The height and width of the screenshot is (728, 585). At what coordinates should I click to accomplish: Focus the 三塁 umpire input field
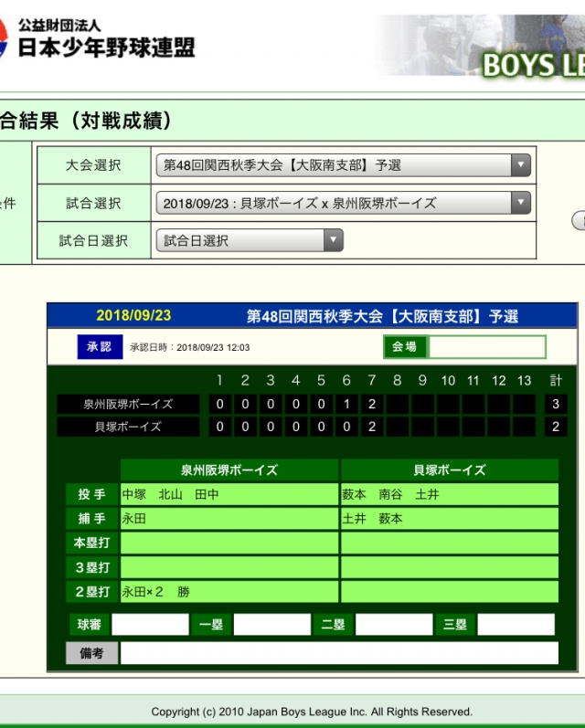(516, 625)
